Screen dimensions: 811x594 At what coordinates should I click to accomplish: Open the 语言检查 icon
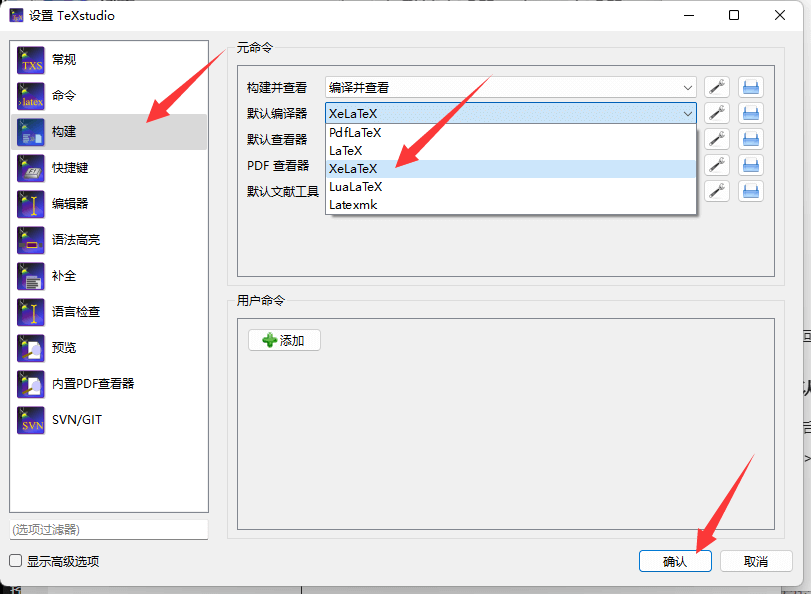31,312
